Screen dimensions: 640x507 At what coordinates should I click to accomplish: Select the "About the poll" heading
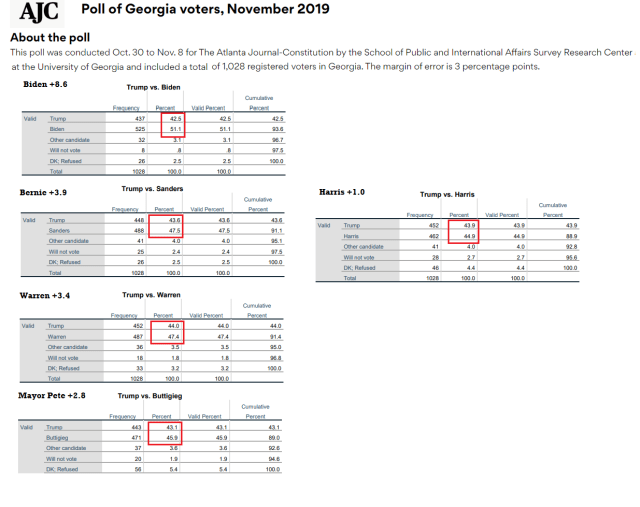pos(50,37)
